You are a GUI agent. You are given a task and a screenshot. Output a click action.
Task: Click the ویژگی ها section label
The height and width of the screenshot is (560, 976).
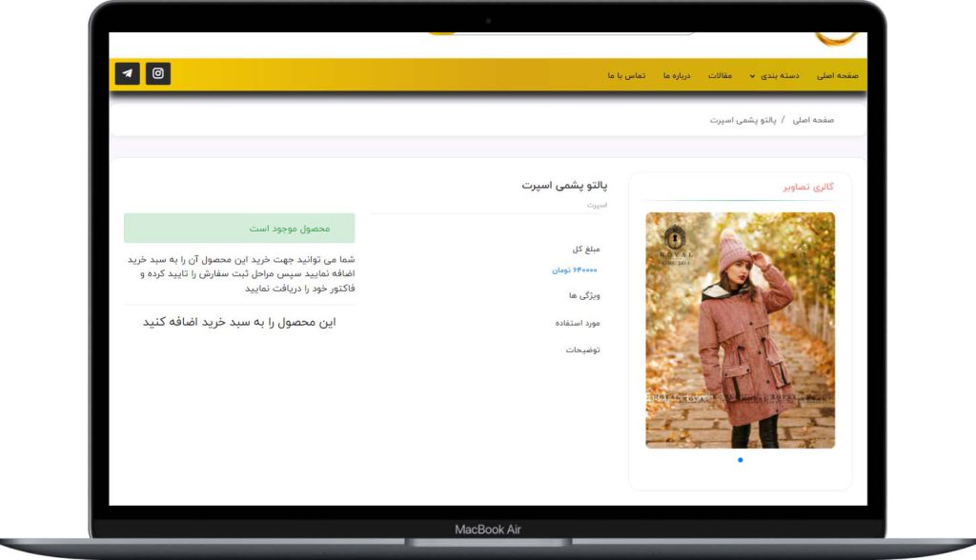click(x=584, y=295)
